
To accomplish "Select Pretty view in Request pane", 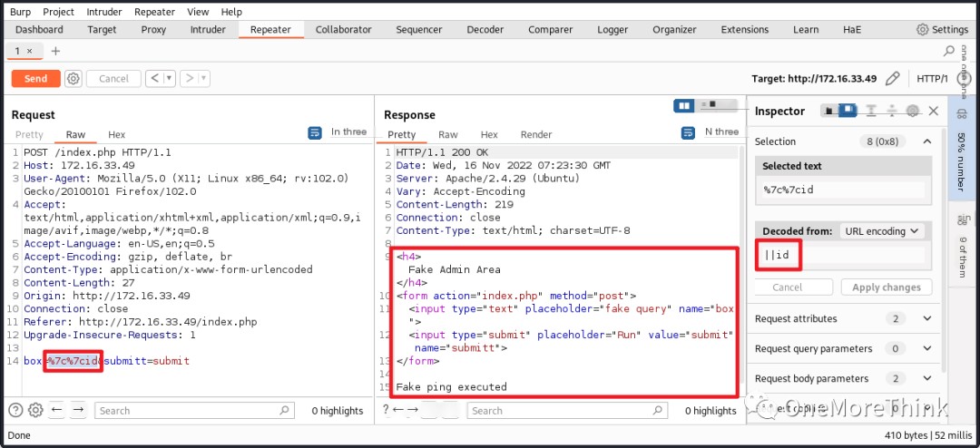I will 29,134.
